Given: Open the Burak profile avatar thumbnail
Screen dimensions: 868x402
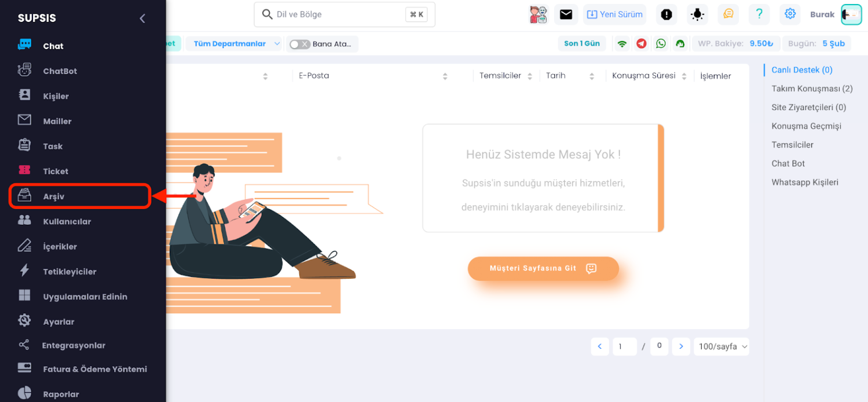Looking at the screenshot, I should tap(851, 14).
